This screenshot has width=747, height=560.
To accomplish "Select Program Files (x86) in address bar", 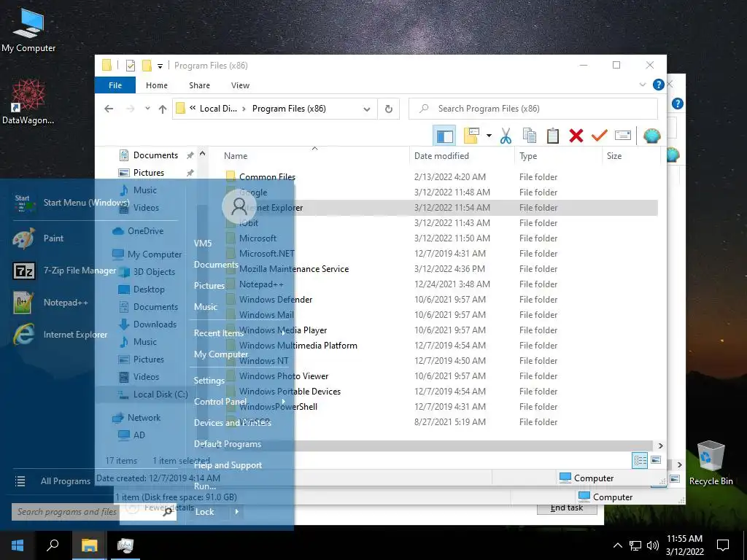I will click(x=289, y=109).
